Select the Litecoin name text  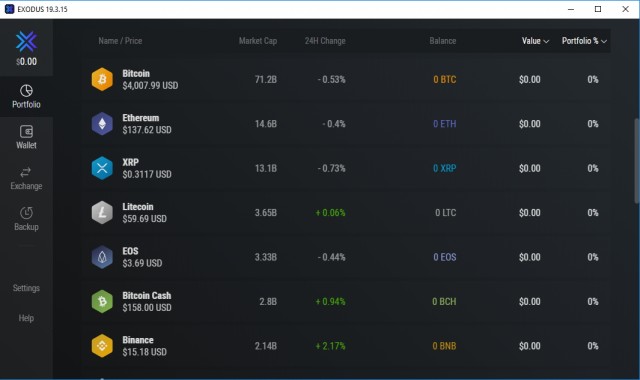138,207
